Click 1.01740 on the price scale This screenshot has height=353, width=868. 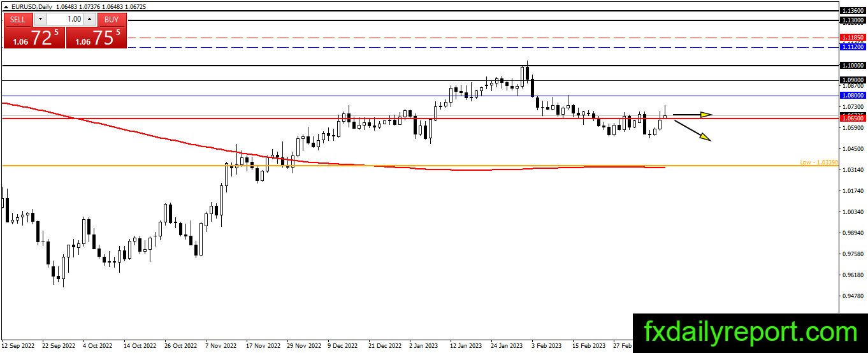click(x=853, y=191)
